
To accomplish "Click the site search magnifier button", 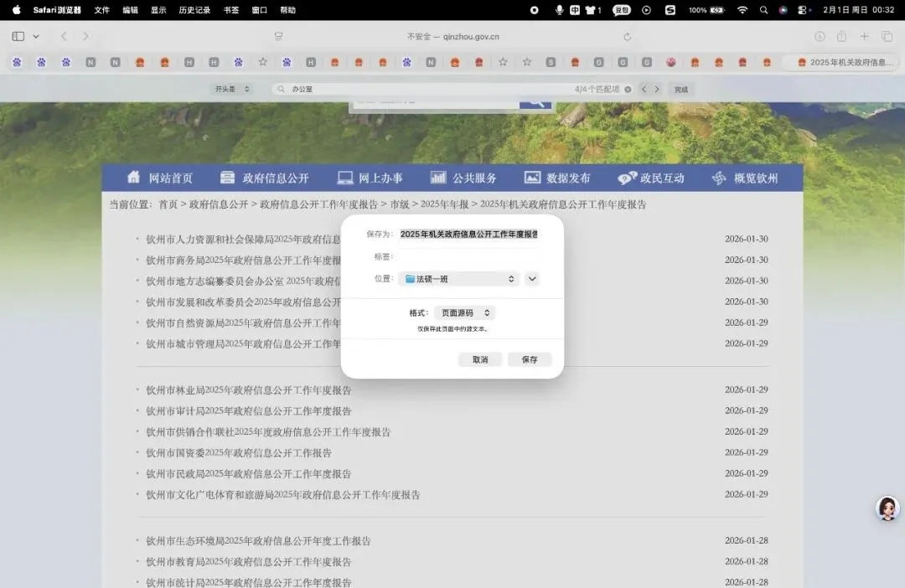I will (535, 104).
